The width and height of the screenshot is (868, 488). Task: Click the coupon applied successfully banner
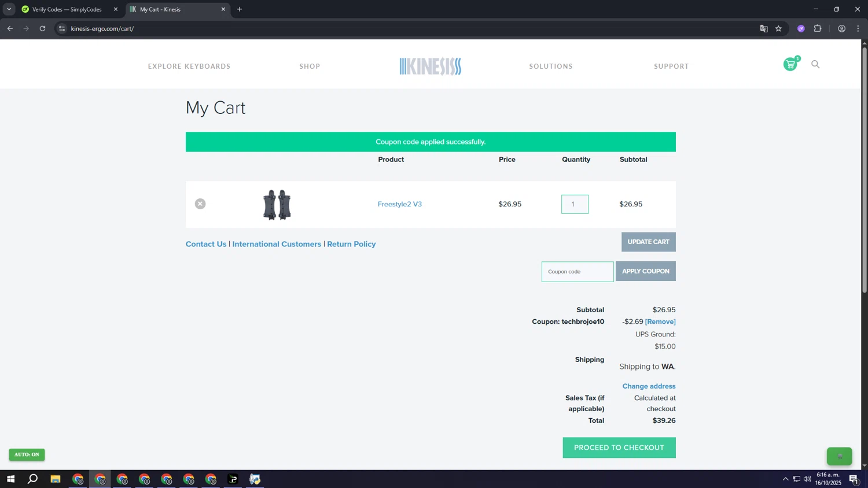[x=431, y=142]
